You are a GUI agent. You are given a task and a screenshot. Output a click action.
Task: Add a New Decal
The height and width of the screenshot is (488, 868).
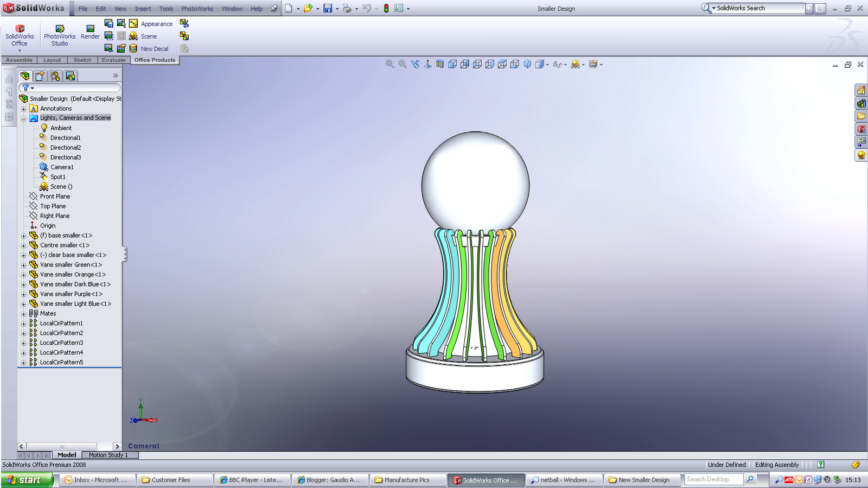point(149,49)
